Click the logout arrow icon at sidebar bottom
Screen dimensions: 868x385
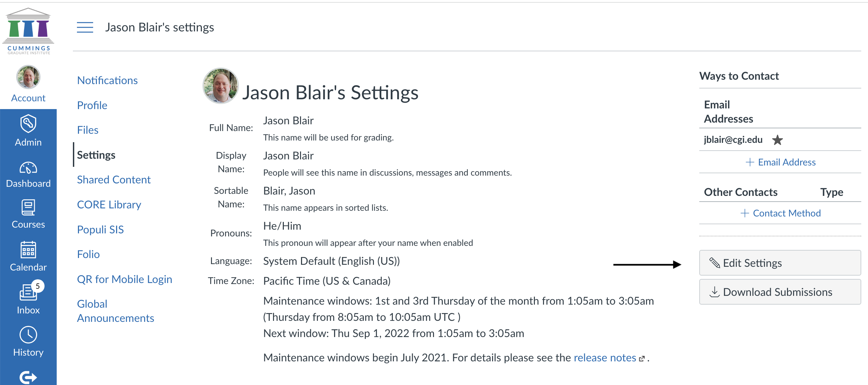[x=28, y=377]
